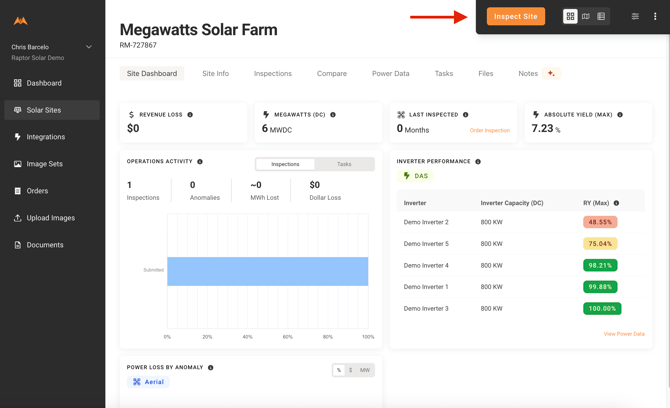Click the Revenue Loss info icon

coord(190,114)
